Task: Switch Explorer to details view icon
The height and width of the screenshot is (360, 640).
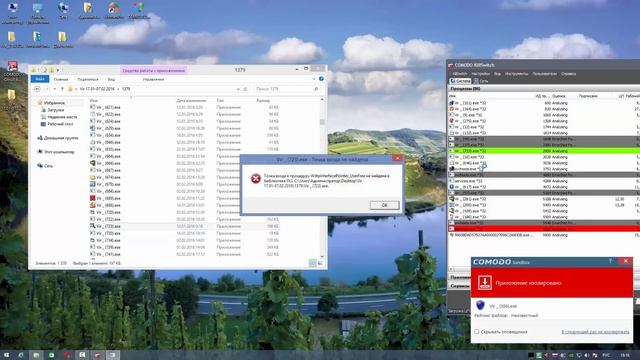Action: tap(313, 263)
